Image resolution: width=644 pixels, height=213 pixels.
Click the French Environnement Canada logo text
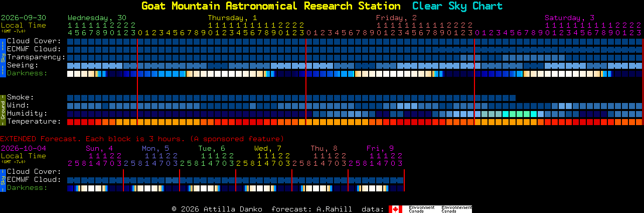pyautogui.click(x=457, y=209)
